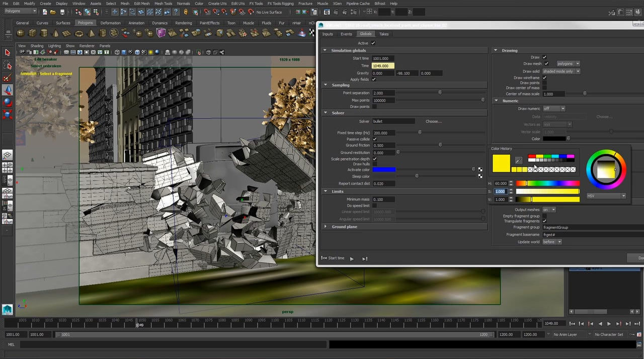Open the Mesh Tools menu
The image size is (644, 359).
163,4
